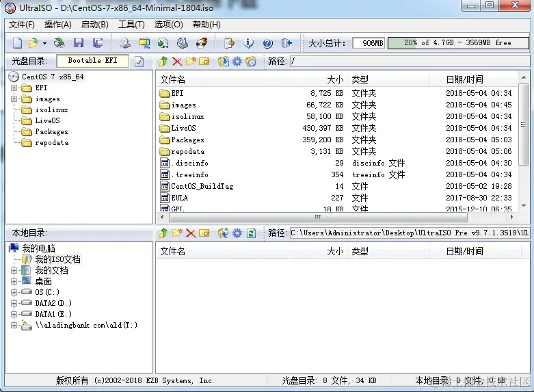This screenshot has width=534, height=392.
Task: Open the 启动(B) menu
Action: (94, 25)
